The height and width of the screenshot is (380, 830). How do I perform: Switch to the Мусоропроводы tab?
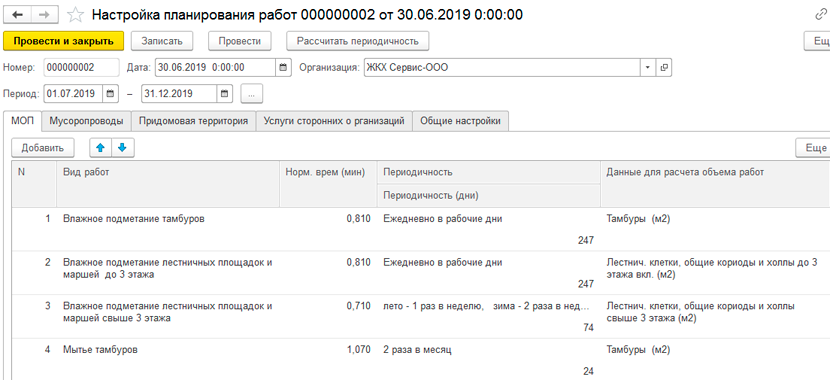[86, 121]
